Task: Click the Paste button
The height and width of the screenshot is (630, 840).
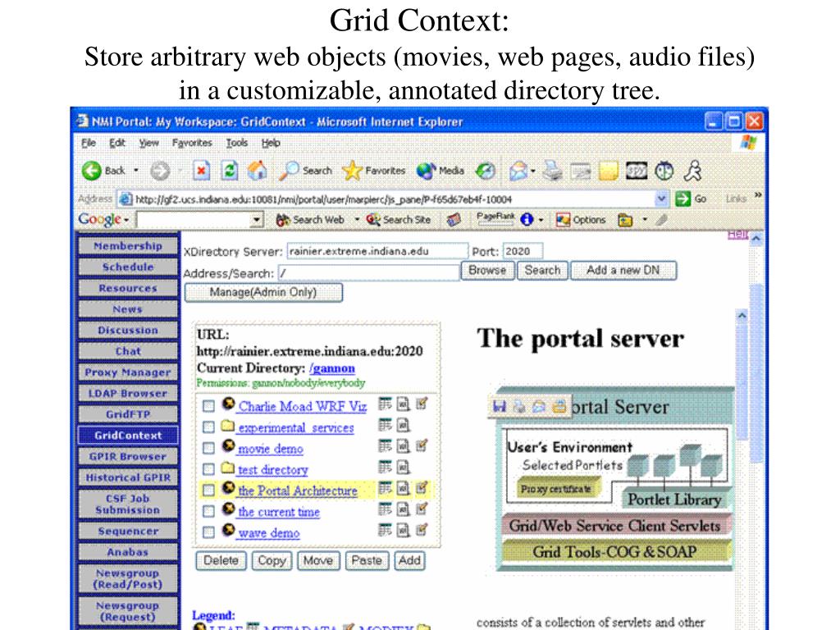Action: (367, 560)
